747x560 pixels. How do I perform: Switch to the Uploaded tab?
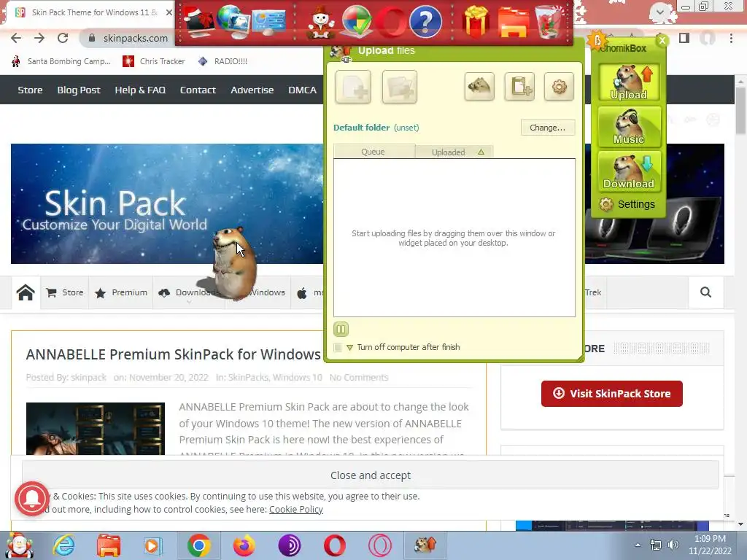tap(454, 152)
